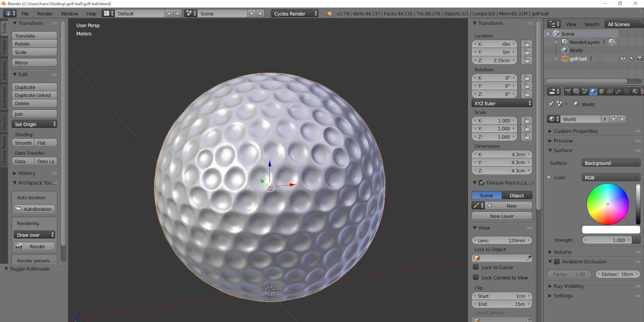Enable the Grease Pencil Layers checkbox
This screenshot has width=644, height=322.
tap(481, 183)
